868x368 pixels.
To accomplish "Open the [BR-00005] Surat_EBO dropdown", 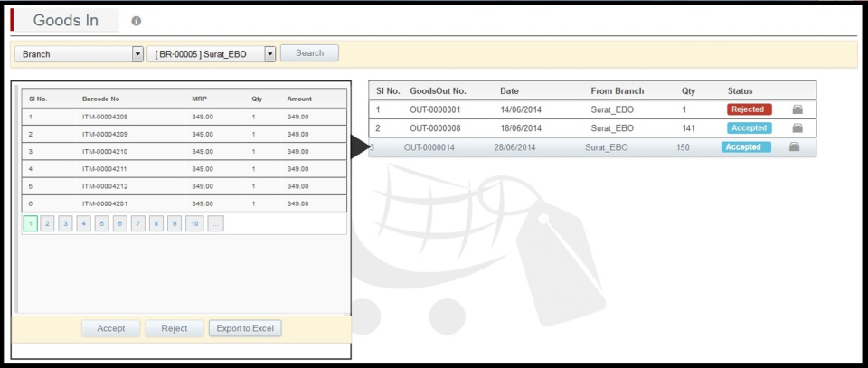I will [270, 54].
